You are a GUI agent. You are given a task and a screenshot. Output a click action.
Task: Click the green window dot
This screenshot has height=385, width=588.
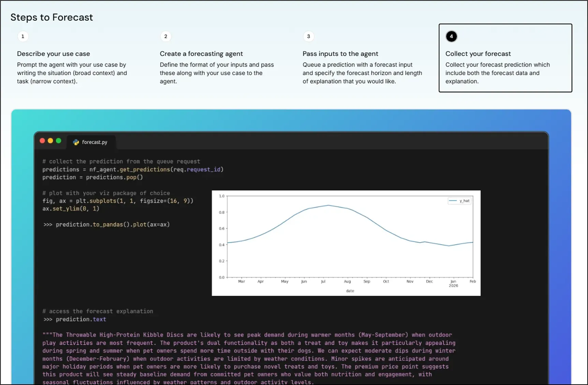coord(59,141)
